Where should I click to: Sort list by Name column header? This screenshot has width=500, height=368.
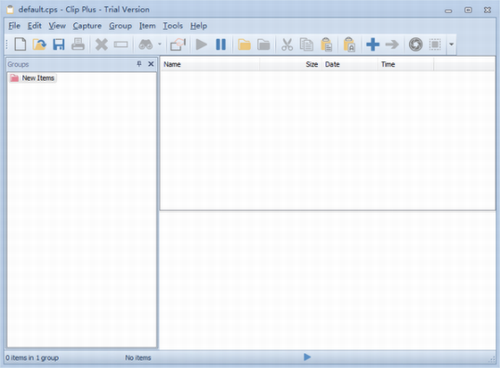tap(210, 64)
